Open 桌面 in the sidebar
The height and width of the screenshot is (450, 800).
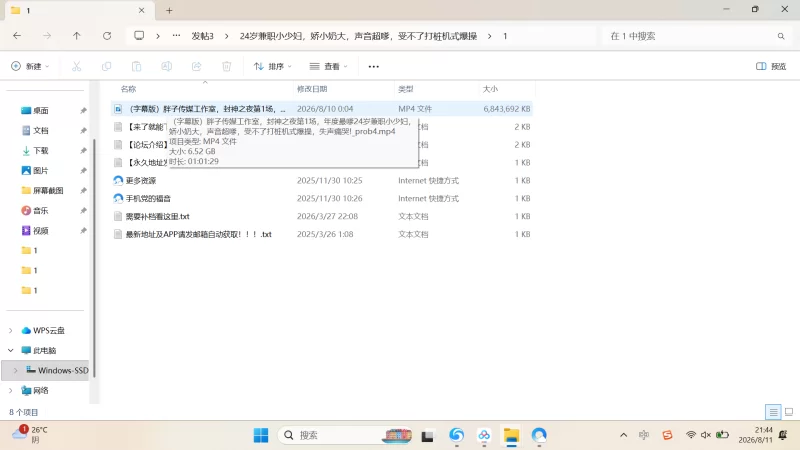[x=41, y=111]
